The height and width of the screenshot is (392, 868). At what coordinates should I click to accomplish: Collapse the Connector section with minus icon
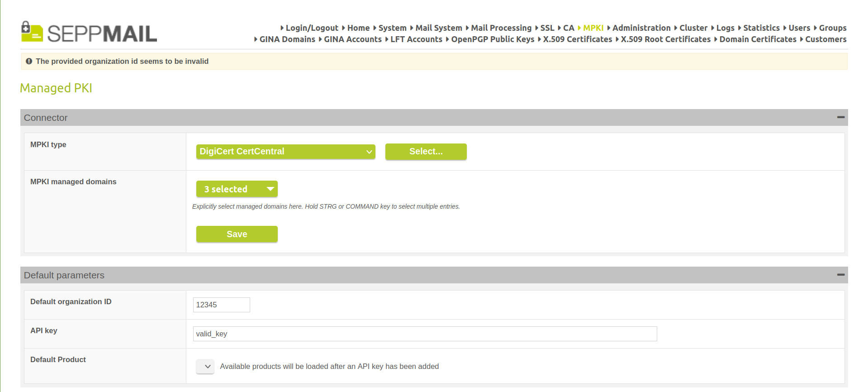[x=841, y=117]
